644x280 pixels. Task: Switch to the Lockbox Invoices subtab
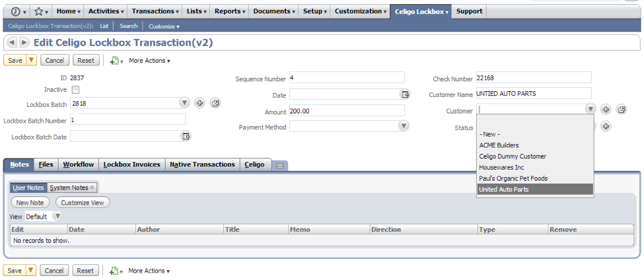click(x=132, y=164)
